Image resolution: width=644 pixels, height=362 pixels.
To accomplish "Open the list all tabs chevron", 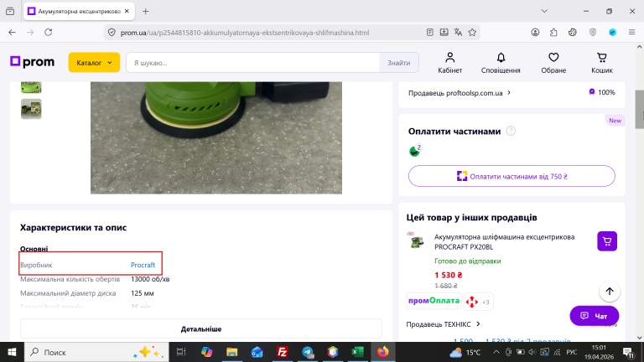I will (544, 12).
